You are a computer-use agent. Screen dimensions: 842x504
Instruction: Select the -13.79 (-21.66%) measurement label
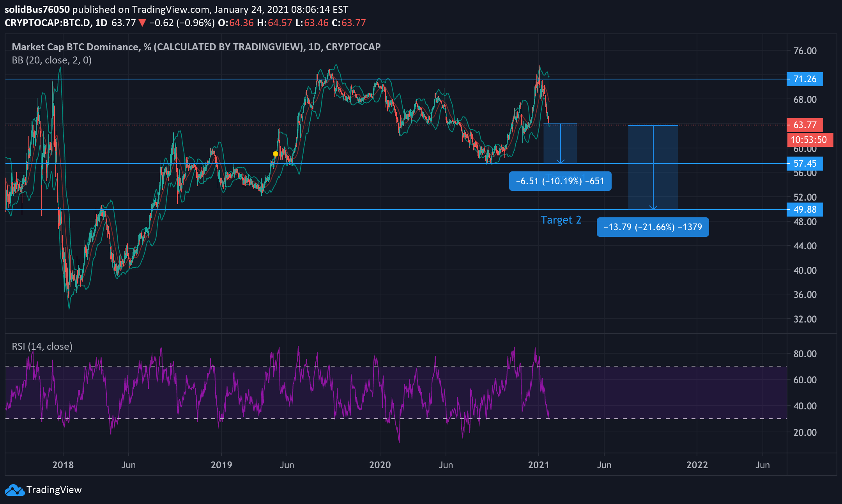click(653, 227)
